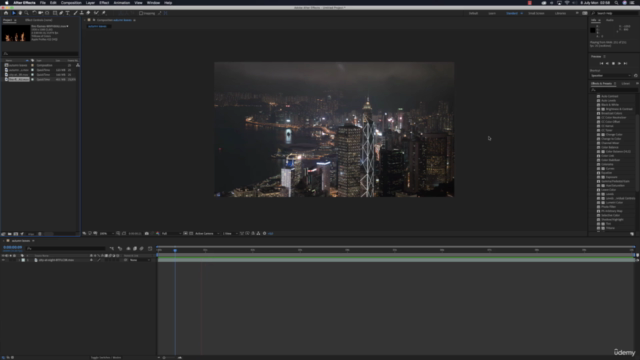Switch to the Default workspace
Image resolution: width=640 pixels, height=360 pixels.
[473, 13]
